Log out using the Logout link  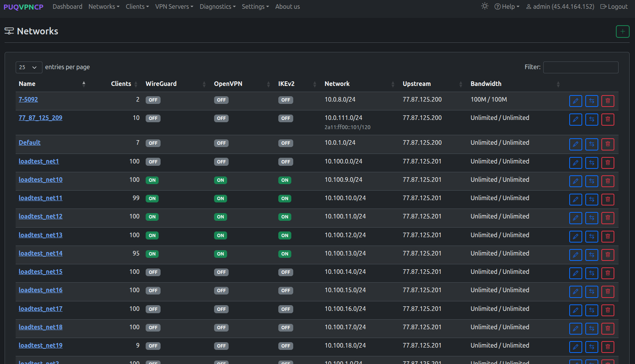[x=614, y=6]
